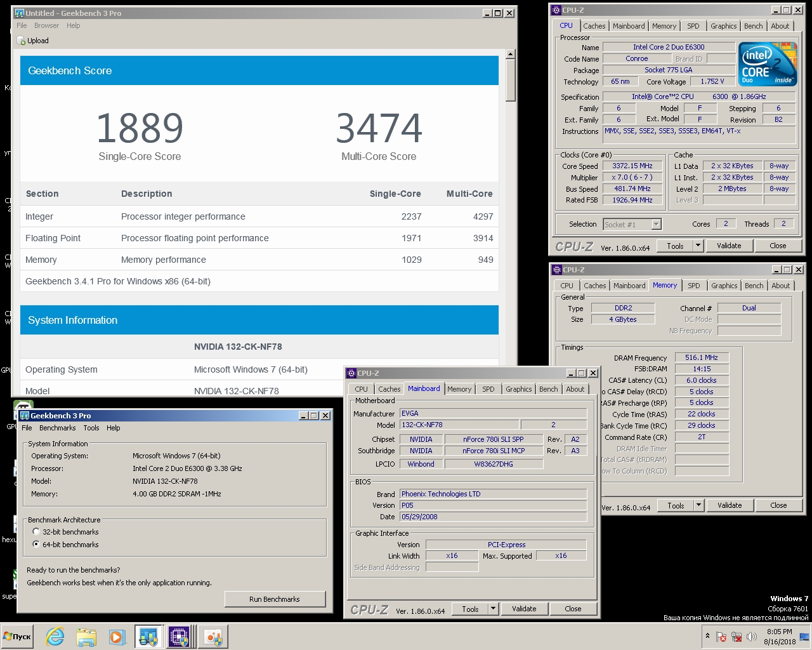812x650 pixels.
Task: Click the Manufacturer EVGA field
Action: [493, 413]
